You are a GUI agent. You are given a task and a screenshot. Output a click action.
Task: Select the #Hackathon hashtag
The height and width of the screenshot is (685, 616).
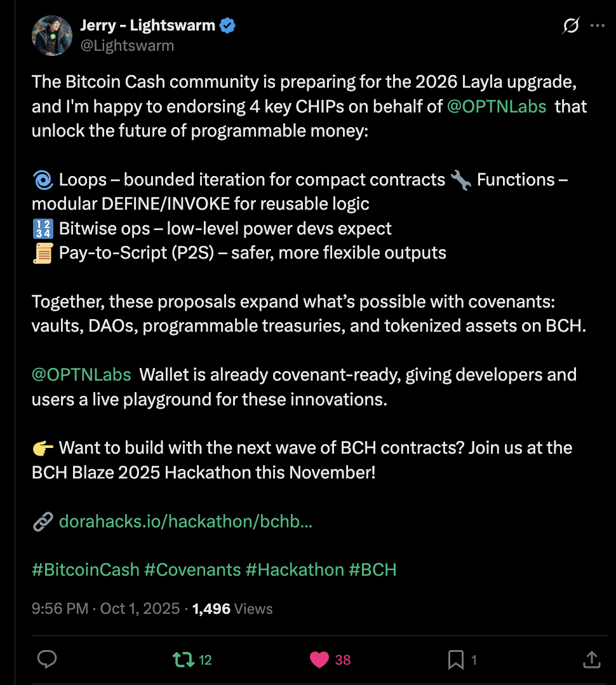click(x=295, y=569)
